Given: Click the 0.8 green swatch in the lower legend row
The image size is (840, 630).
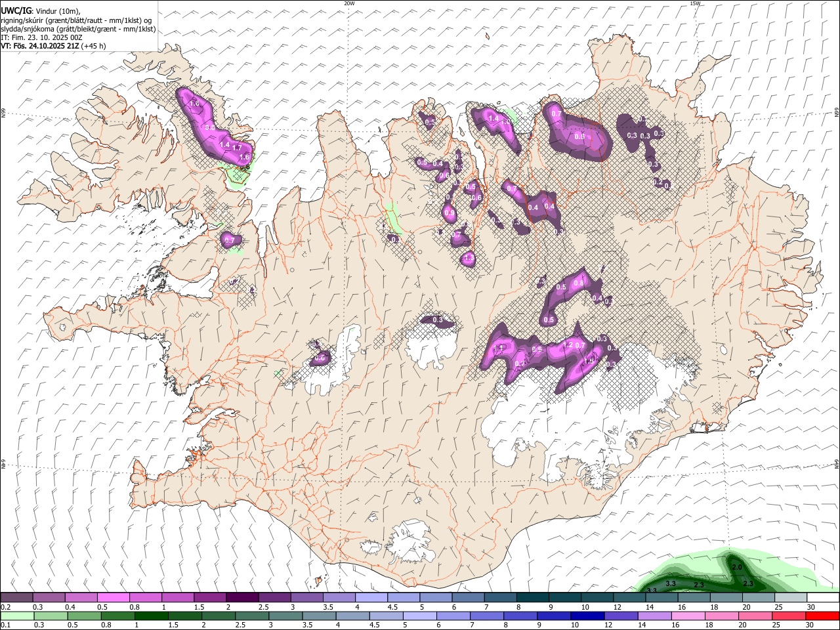Looking at the screenshot, I should click(118, 616).
